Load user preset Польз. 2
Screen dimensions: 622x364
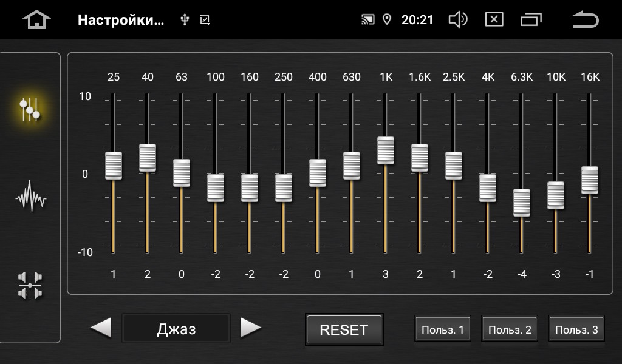coord(510,329)
